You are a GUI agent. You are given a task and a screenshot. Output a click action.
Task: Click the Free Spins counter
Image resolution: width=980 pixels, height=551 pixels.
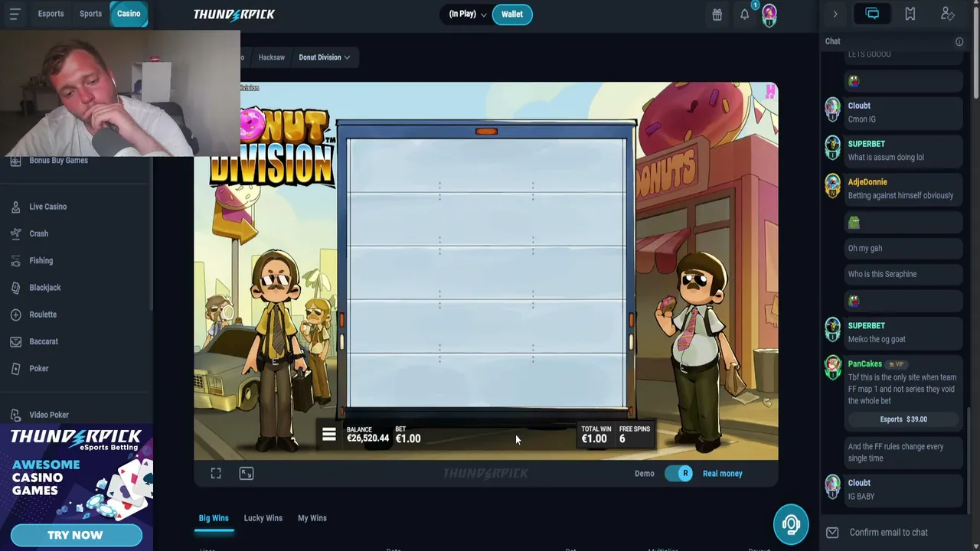[634, 435]
